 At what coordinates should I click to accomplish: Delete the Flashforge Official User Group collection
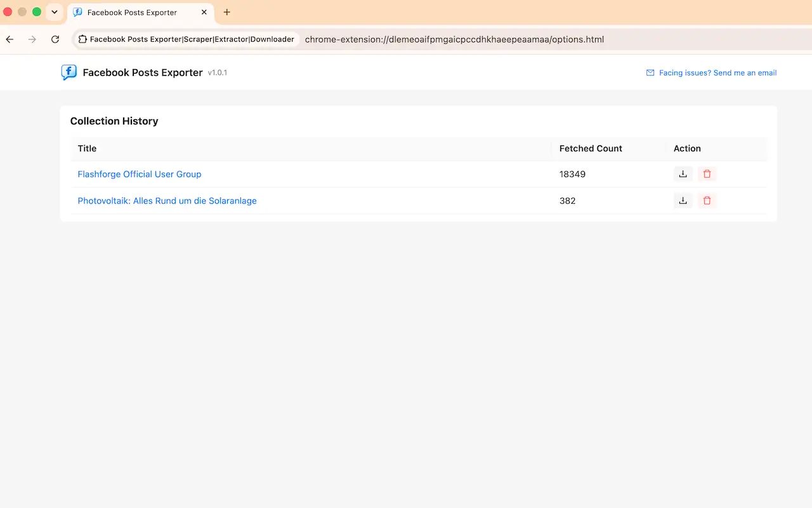click(x=707, y=174)
